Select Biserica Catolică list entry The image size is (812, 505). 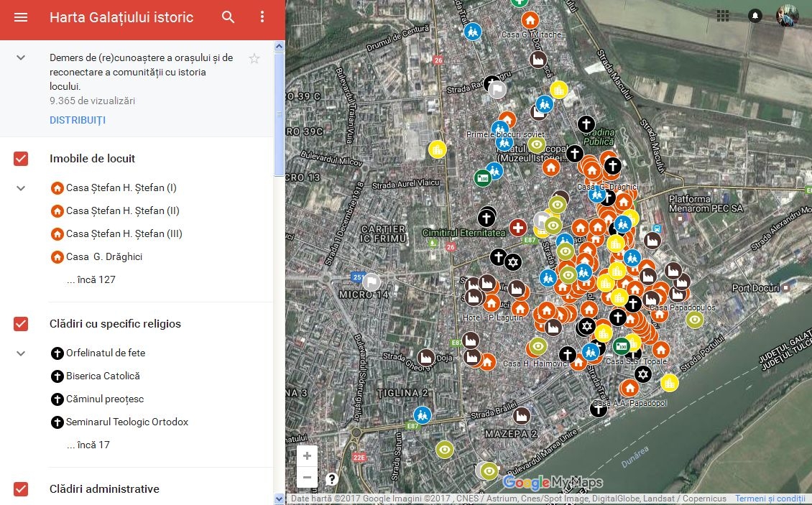pos(103,376)
